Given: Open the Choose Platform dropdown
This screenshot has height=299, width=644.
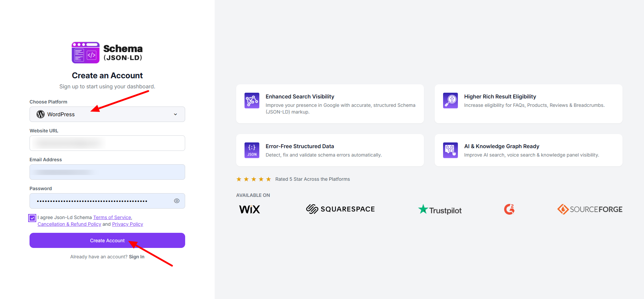Looking at the screenshot, I should pyautogui.click(x=107, y=114).
